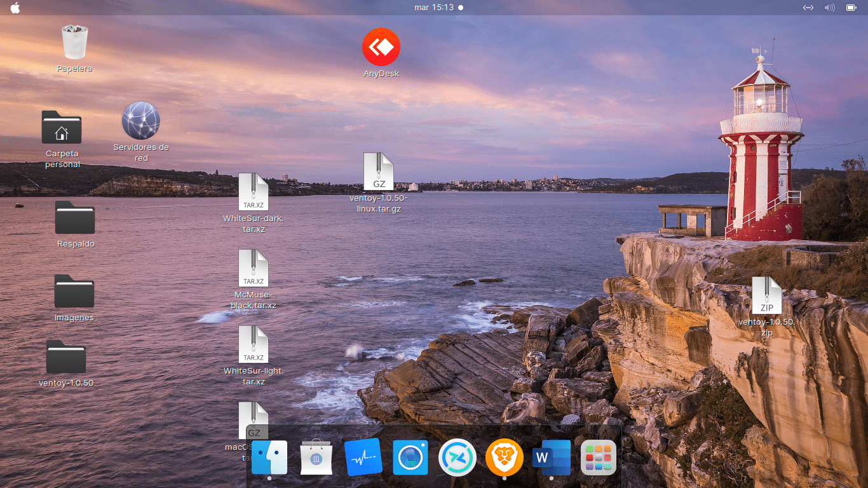Select the ventoy-1.0.50.zip archive file

coord(766,296)
